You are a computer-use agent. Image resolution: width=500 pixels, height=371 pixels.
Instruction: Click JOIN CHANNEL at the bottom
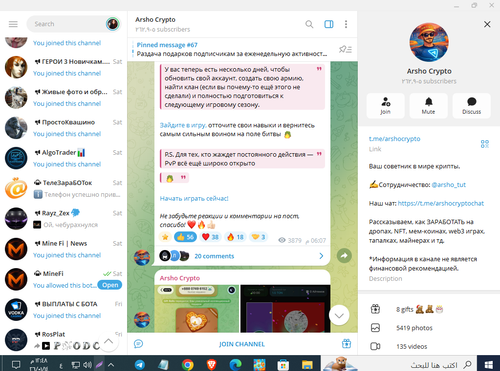click(x=242, y=344)
